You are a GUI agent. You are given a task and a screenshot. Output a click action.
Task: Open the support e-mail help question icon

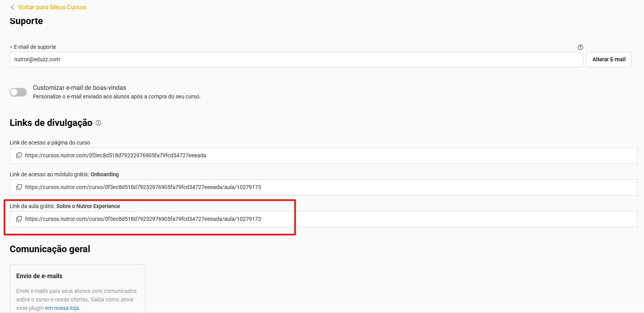pos(580,47)
